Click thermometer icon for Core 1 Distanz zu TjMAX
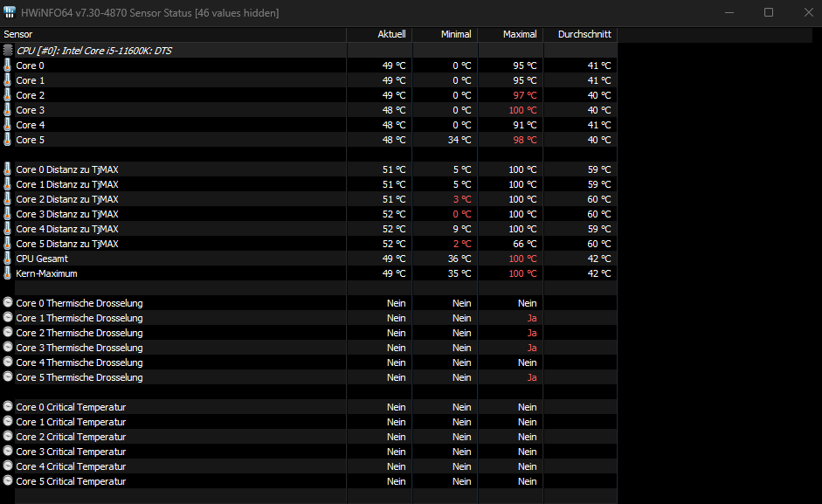 coord(7,184)
